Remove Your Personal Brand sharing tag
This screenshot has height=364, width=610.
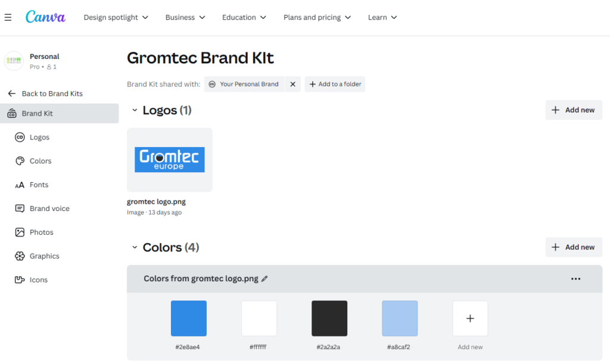293,84
